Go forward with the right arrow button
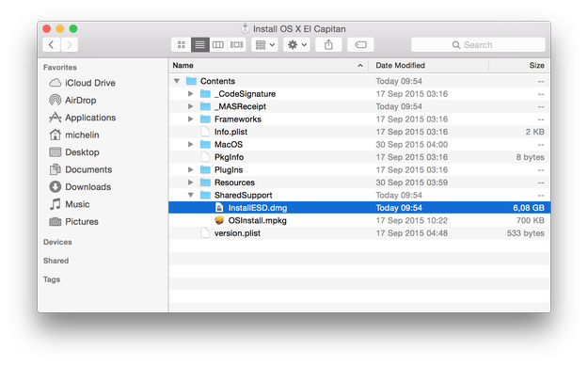The height and width of the screenshot is (366, 588). coord(70,45)
